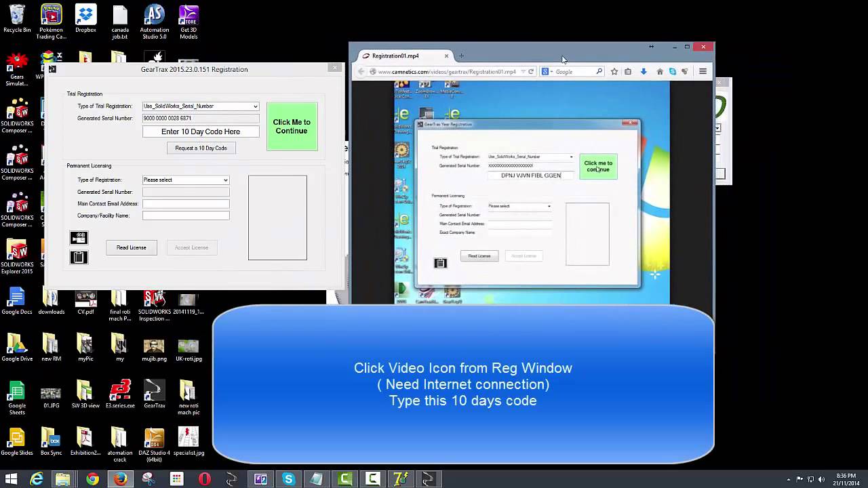Select the Get 3D Models desktop icon

click(x=189, y=22)
